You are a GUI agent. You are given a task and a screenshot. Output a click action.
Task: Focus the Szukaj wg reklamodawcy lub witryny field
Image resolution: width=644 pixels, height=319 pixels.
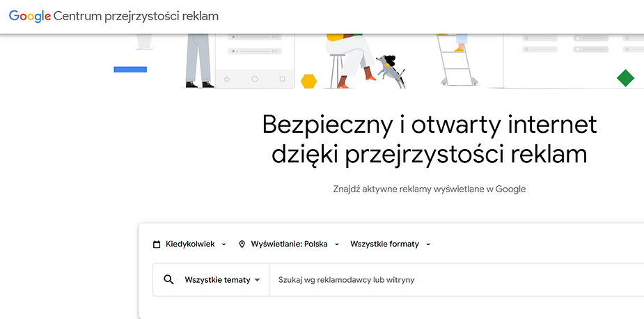coord(457,280)
